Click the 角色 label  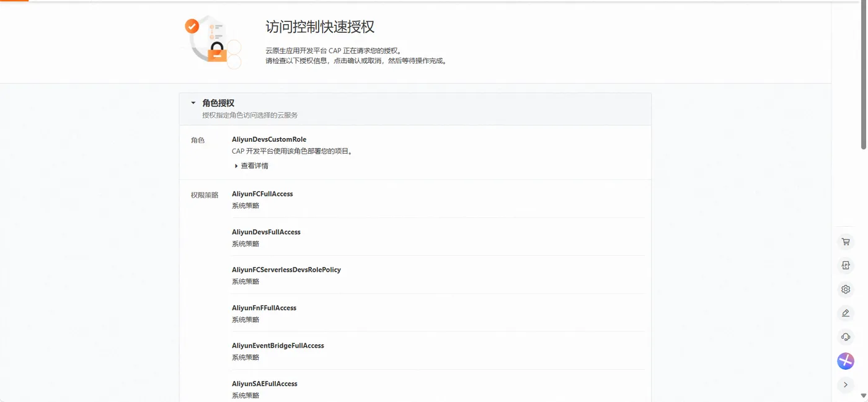[x=198, y=141]
